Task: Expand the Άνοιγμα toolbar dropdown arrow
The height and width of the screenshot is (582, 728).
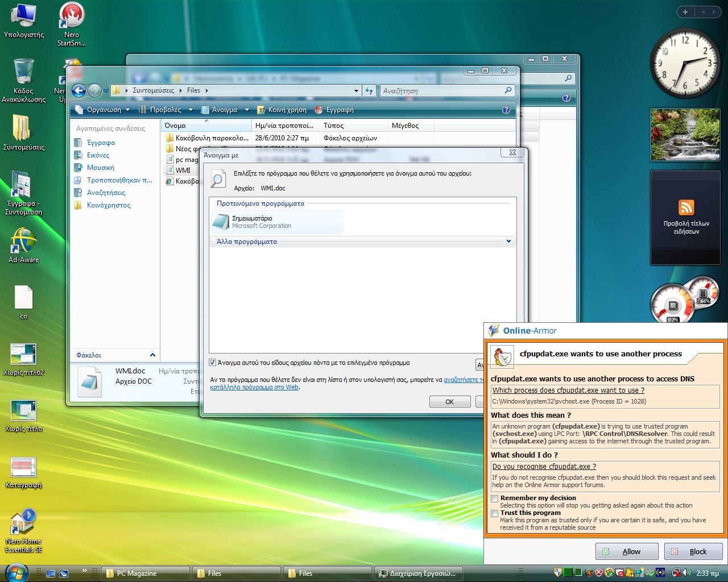Action: click(247, 110)
